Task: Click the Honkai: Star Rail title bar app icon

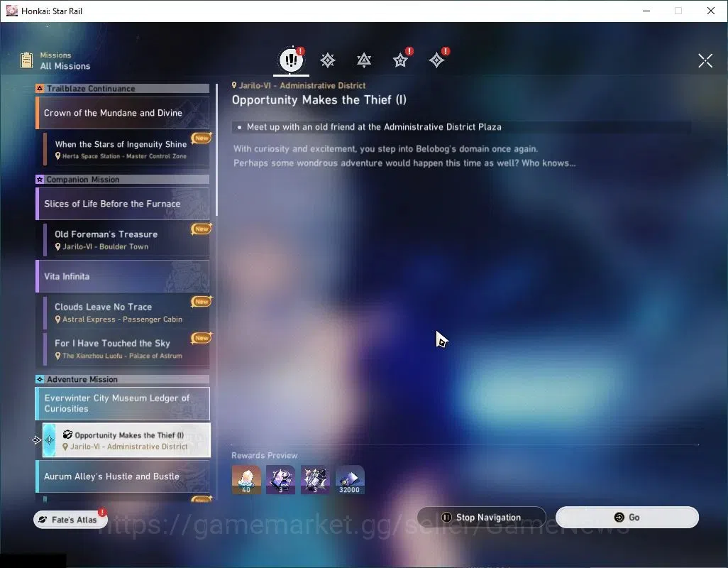Action: pyautogui.click(x=11, y=11)
